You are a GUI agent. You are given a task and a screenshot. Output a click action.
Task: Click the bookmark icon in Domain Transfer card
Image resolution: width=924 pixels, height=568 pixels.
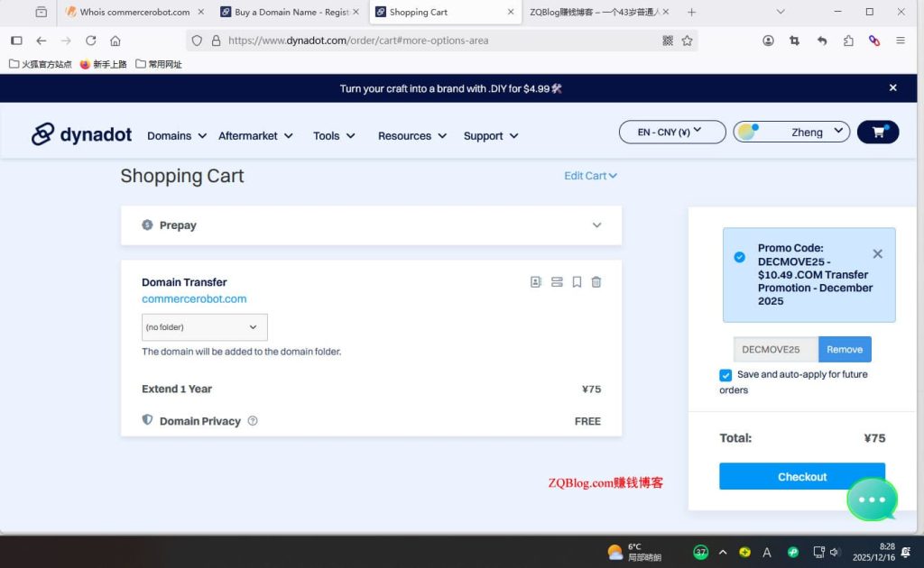coord(577,282)
